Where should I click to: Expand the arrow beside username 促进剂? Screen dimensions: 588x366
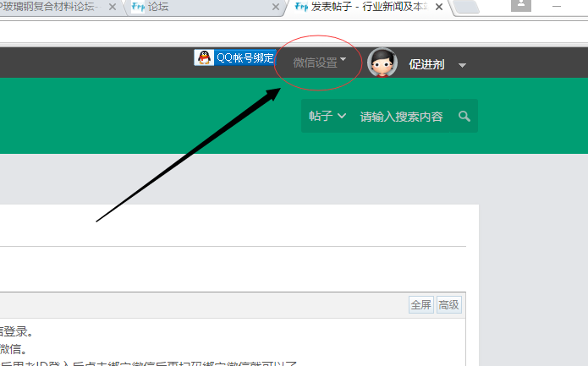tap(462, 65)
